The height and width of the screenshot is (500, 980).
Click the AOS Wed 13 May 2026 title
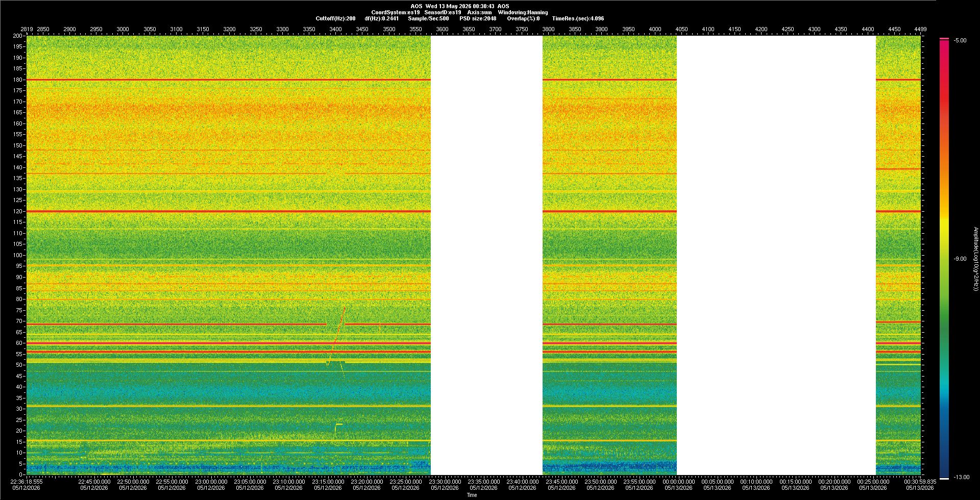[x=459, y=6]
